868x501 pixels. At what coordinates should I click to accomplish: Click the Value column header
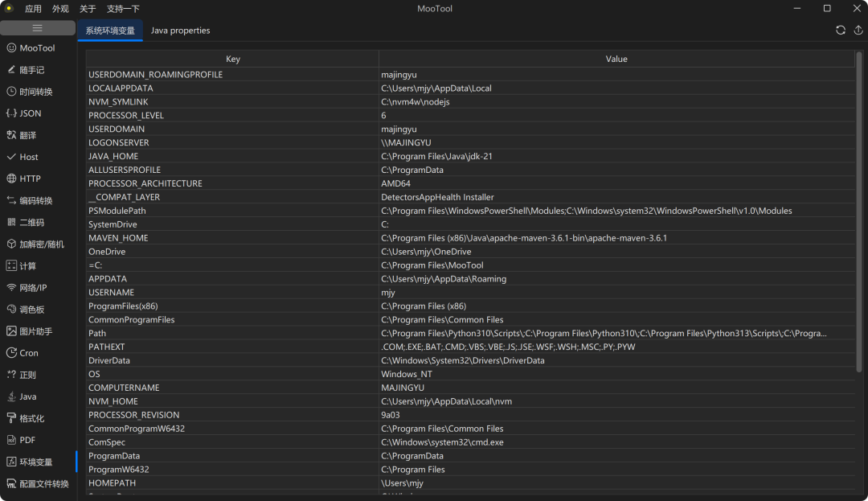pos(616,59)
